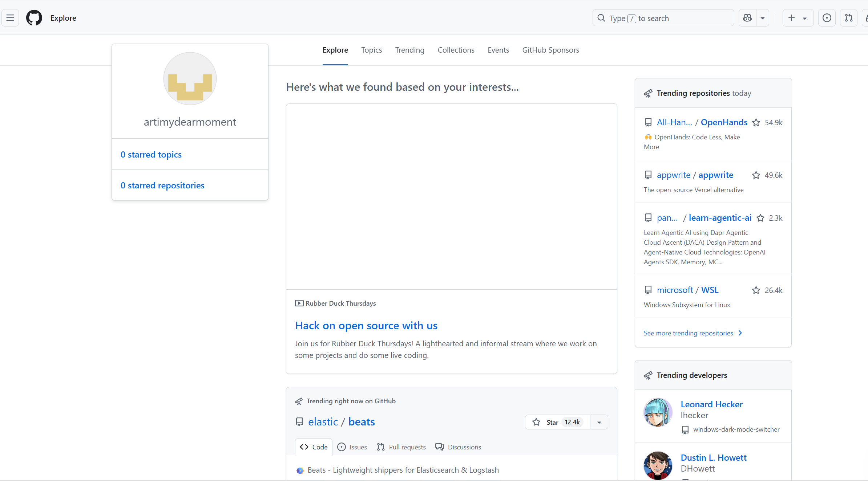
Task: Click the GitHub Octocat logo
Action: pos(34,18)
